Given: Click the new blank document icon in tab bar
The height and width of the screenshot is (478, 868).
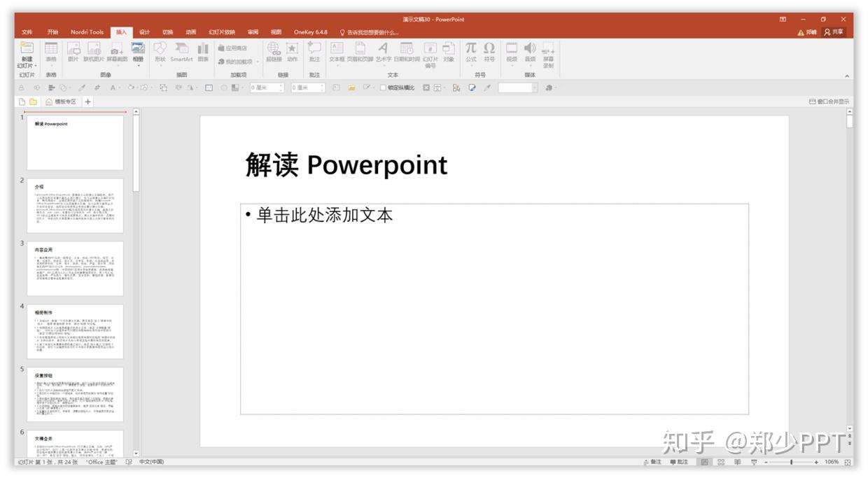Looking at the screenshot, I should (22, 101).
